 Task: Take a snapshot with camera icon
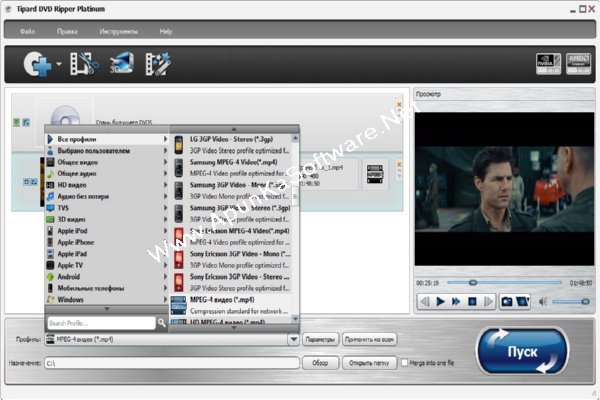click(x=507, y=302)
